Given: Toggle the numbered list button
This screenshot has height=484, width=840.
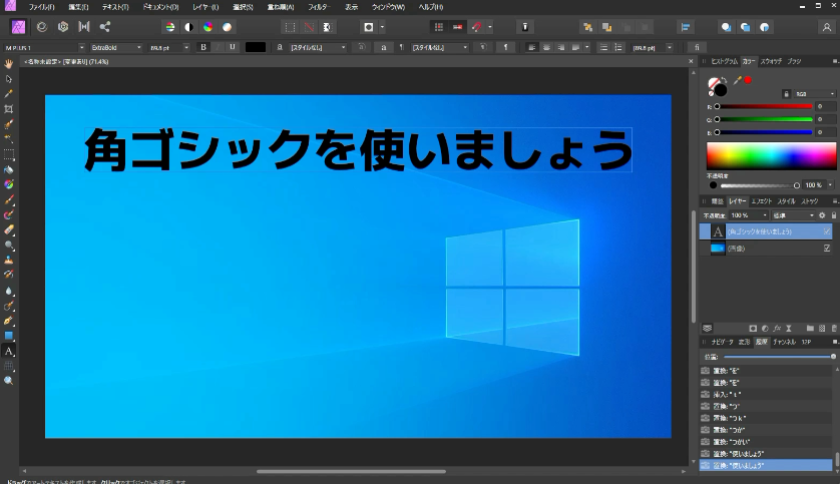Looking at the screenshot, I should tap(618, 47).
